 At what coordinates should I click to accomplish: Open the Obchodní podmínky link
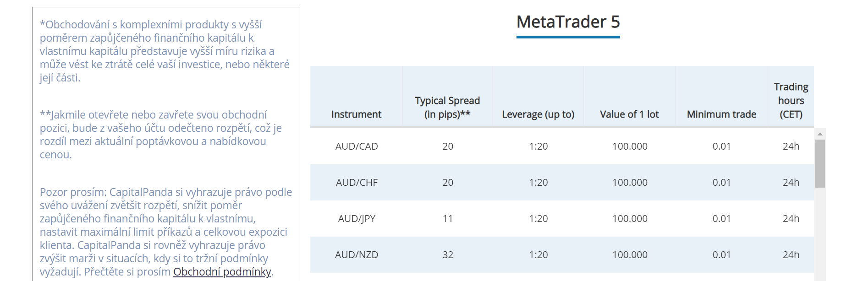(x=222, y=272)
